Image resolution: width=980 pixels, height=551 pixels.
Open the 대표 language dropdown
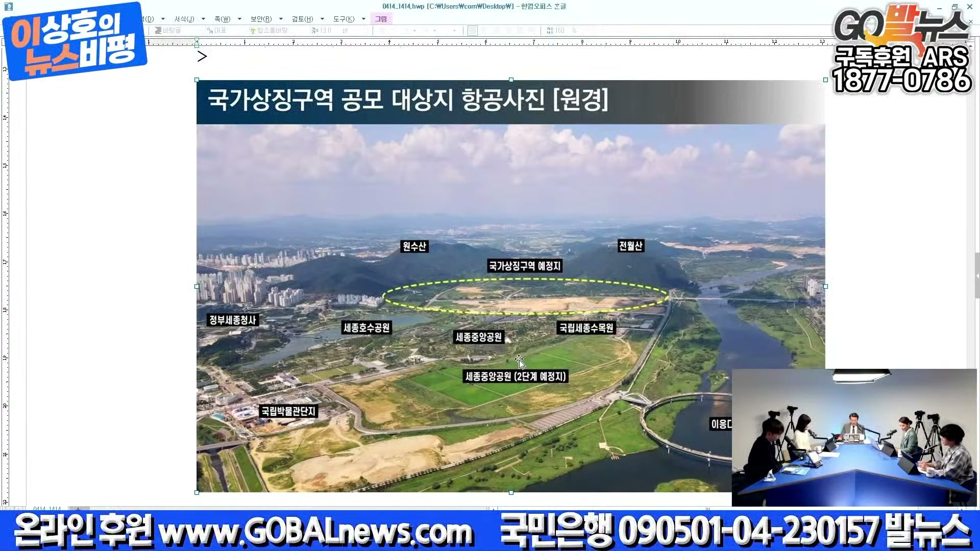click(219, 31)
